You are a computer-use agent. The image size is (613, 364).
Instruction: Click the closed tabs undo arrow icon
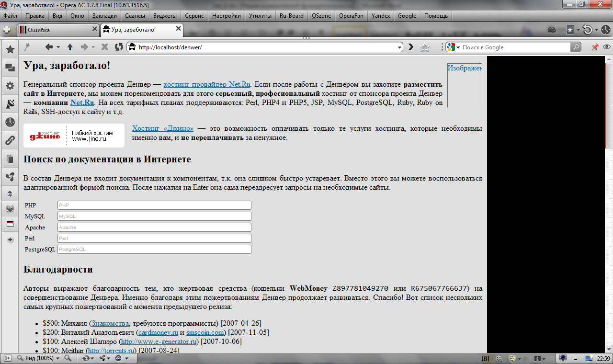point(588,30)
